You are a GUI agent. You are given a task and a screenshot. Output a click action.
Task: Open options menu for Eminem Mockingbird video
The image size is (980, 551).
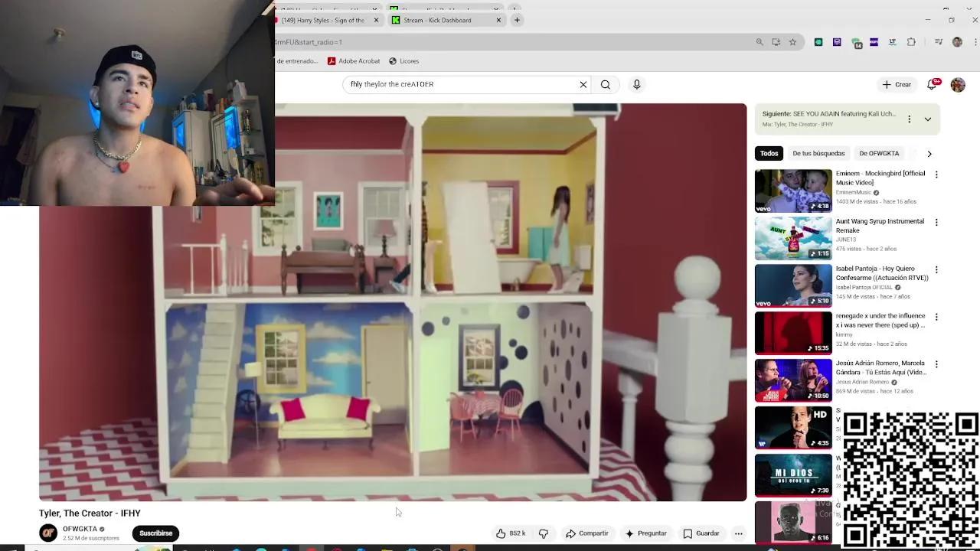pyautogui.click(x=936, y=174)
